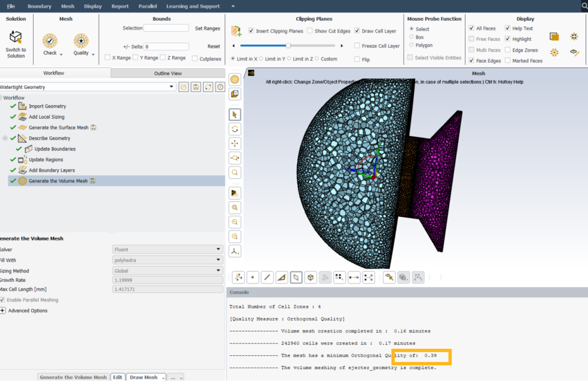Open the Display menu
The width and height of the screenshot is (588, 381).
click(x=93, y=6)
